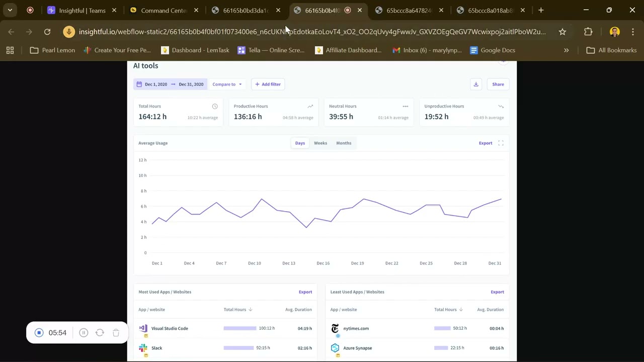Switch to the Command Center tab

[164, 10]
